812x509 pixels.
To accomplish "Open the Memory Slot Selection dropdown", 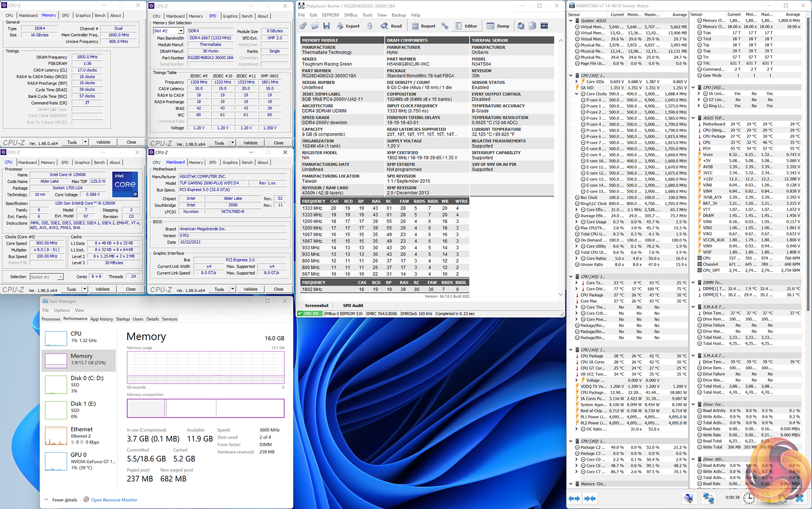I will [x=180, y=31].
